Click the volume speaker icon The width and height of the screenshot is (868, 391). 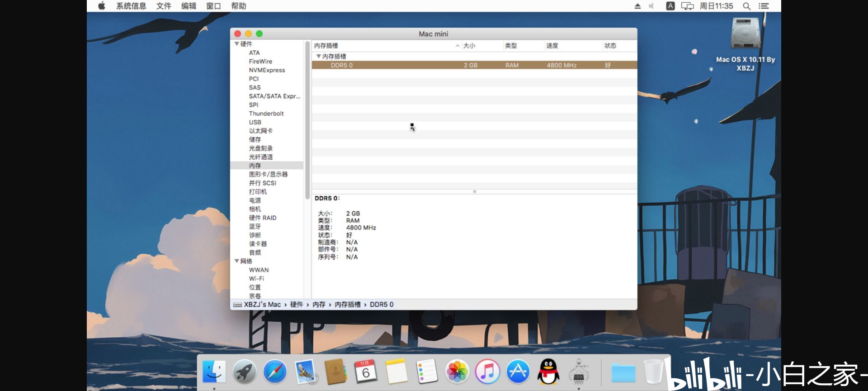651,6
